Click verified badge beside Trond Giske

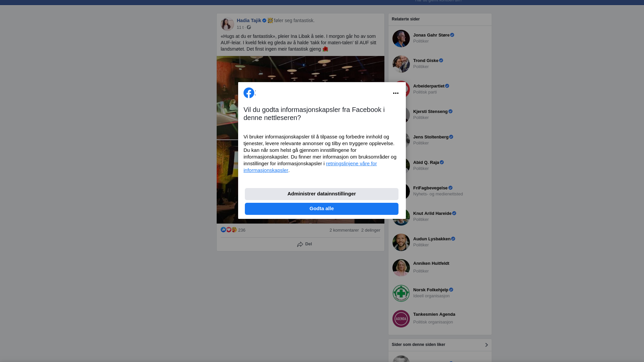pyautogui.click(x=441, y=61)
